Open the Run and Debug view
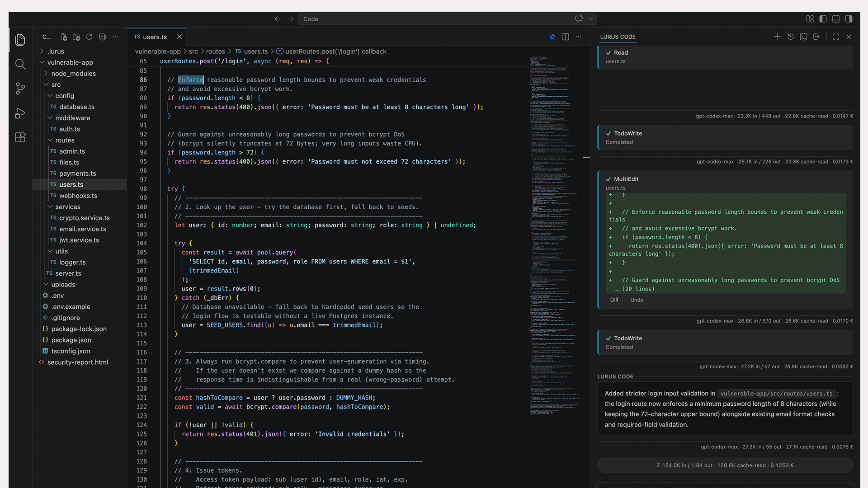 20,113
